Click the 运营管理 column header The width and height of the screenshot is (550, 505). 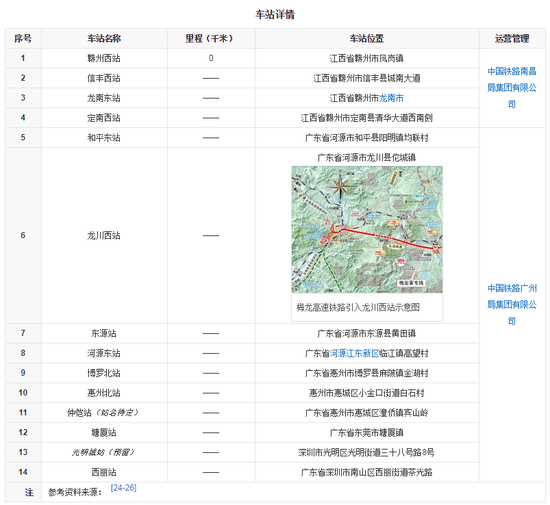pos(512,38)
